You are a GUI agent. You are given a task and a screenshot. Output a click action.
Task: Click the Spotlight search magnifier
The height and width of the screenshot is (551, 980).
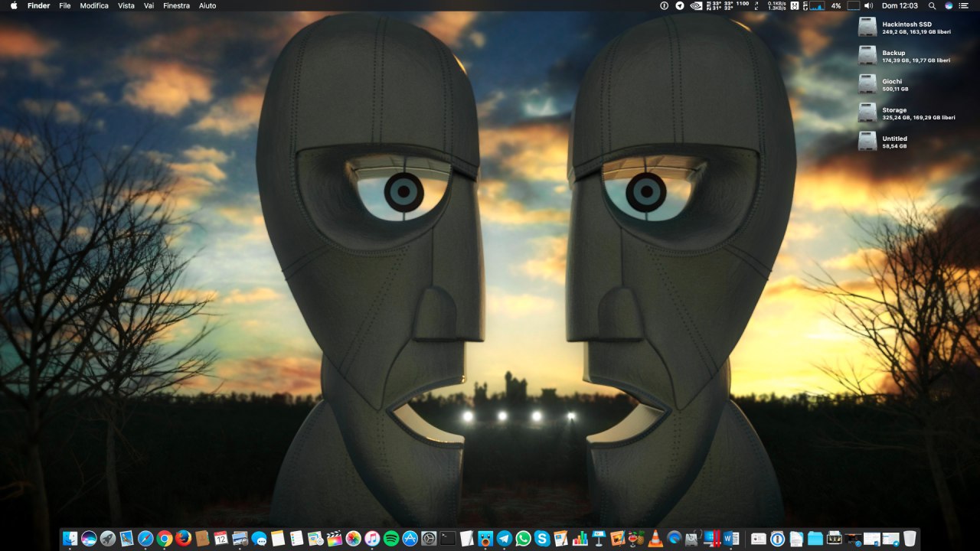click(932, 5)
